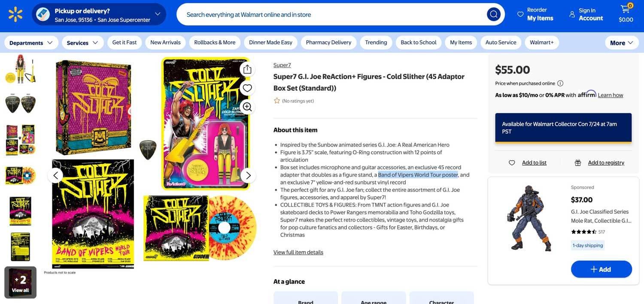The height and width of the screenshot is (304, 644).
Task: Select Rollbacks & More nav item
Action: click(215, 42)
